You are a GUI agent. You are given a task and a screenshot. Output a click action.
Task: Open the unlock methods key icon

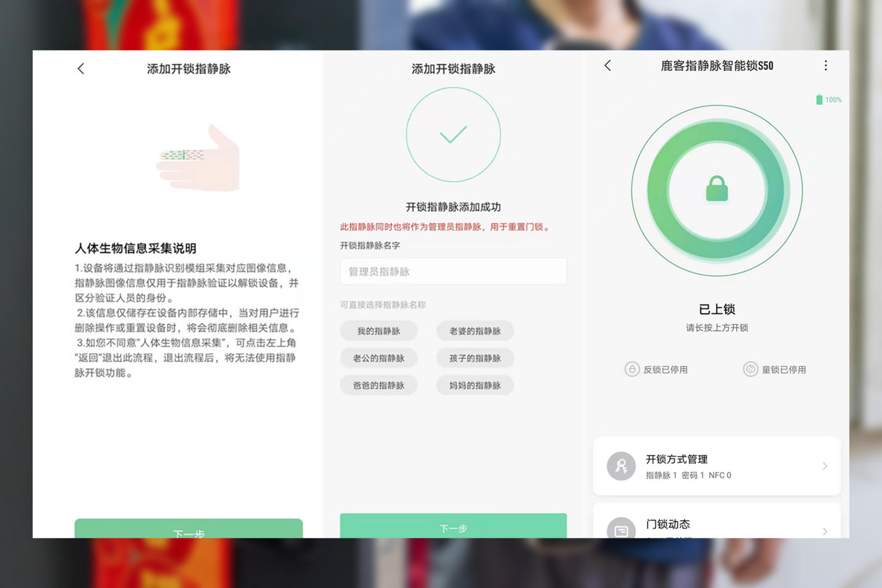(x=621, y=465)
